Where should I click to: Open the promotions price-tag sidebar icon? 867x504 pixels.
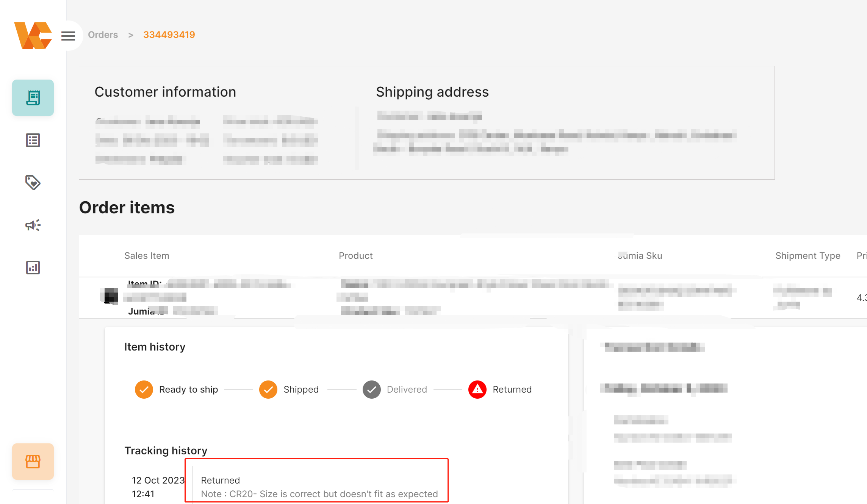pyautogui.click(x=33, y=183)
